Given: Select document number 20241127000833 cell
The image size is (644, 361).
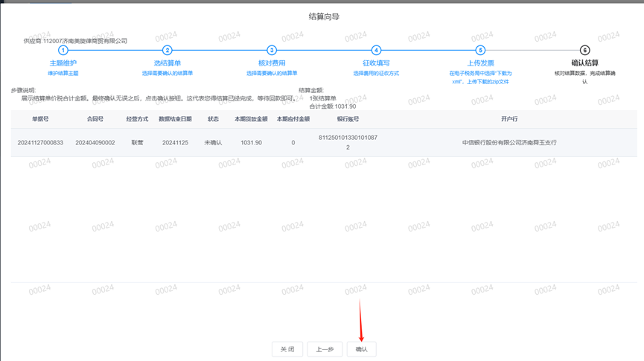Looking at the screenshot, I should [40, 142].
